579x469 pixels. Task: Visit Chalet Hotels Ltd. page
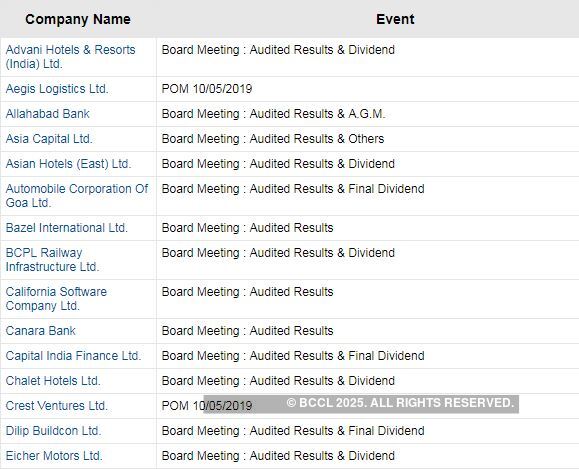click(53, 381)
